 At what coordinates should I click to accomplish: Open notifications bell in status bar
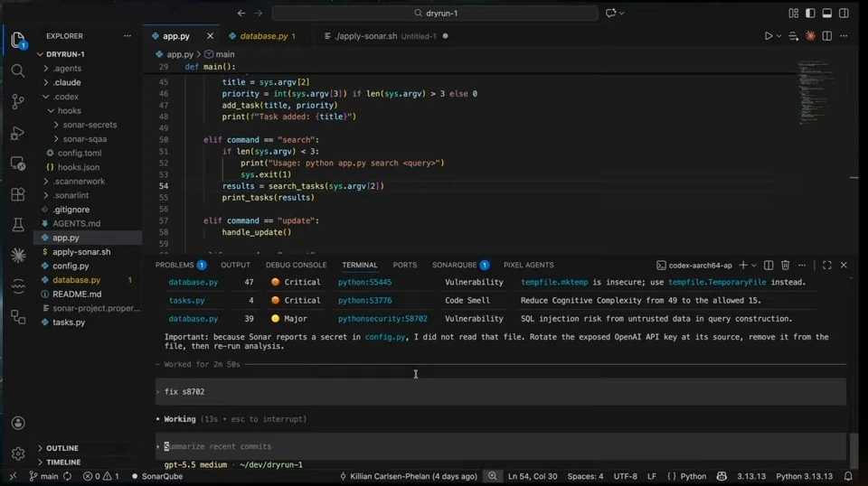(x=848, y=476)
